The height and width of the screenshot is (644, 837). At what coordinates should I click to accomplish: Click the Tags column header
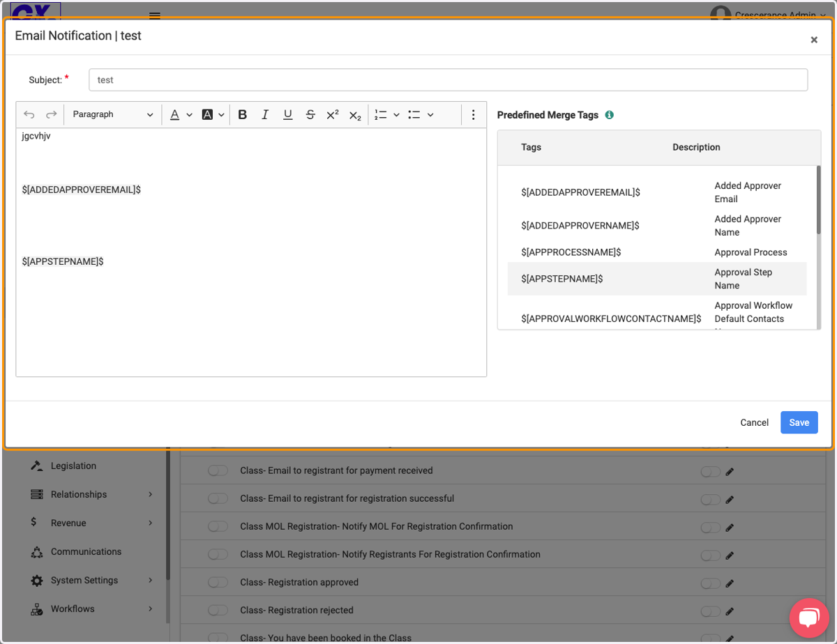(x=531, y=147)
